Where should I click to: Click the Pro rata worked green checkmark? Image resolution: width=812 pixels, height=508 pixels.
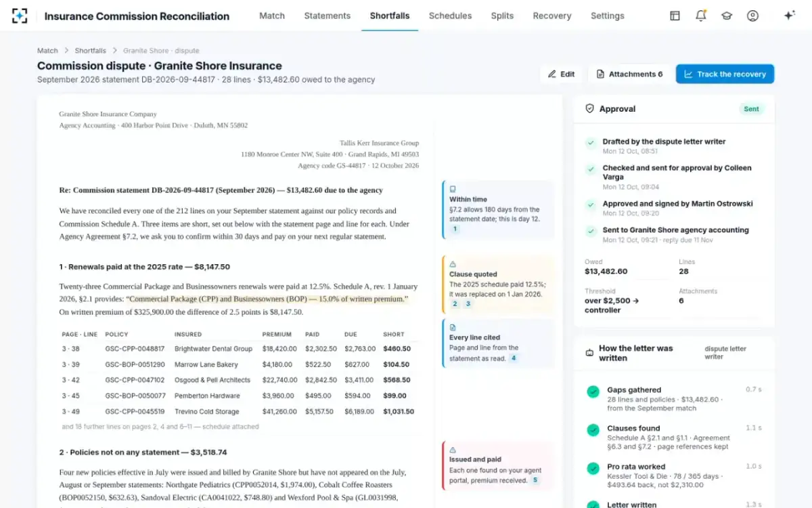(593, 469)
